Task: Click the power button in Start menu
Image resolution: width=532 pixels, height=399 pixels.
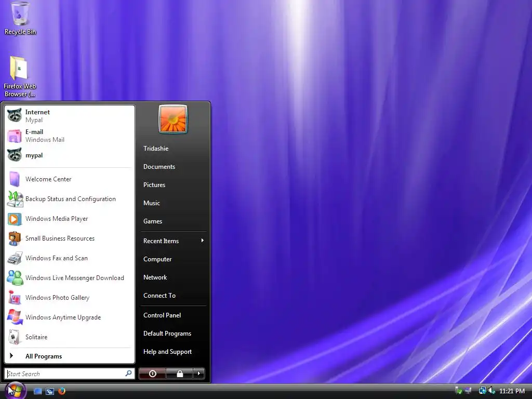Action: tap(152, 374)
